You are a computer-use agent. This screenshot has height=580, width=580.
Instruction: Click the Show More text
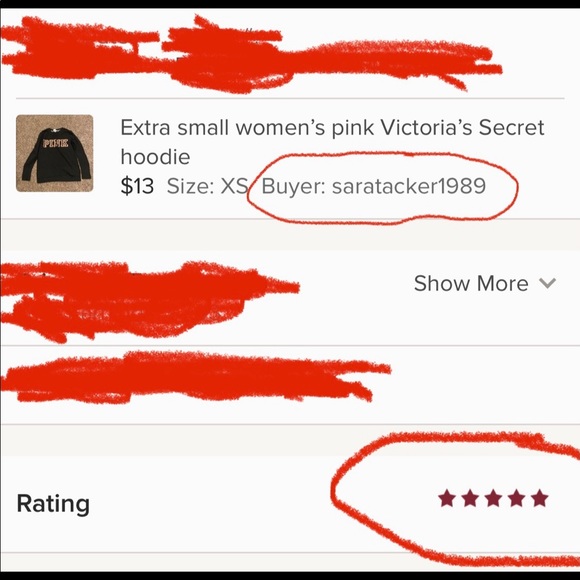[x=471, y=283]
